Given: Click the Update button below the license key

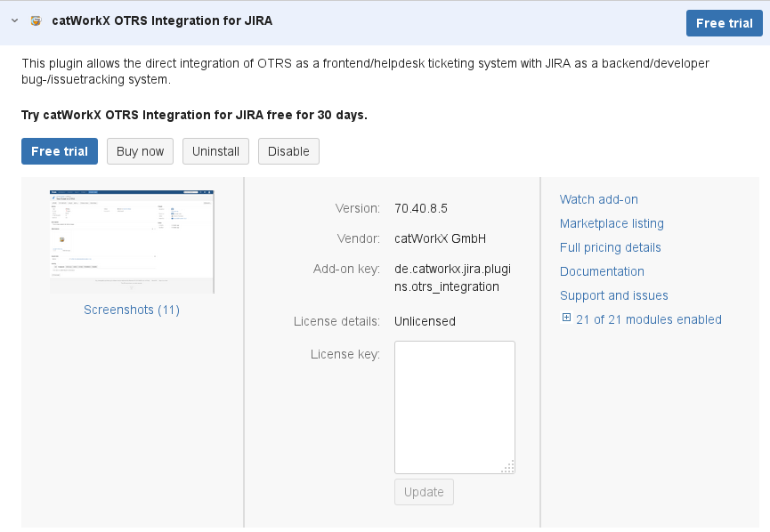Looking at the screenshot, I should [424, 492].
